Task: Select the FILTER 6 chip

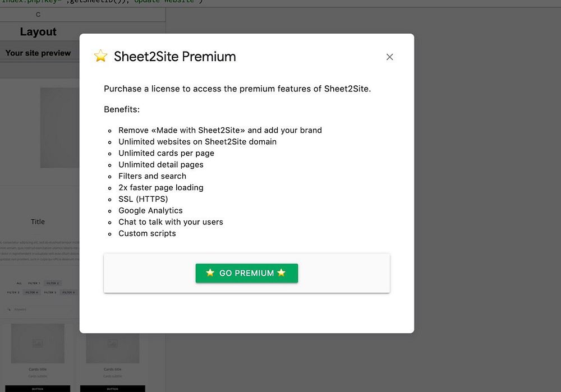Action: point(68,292)
